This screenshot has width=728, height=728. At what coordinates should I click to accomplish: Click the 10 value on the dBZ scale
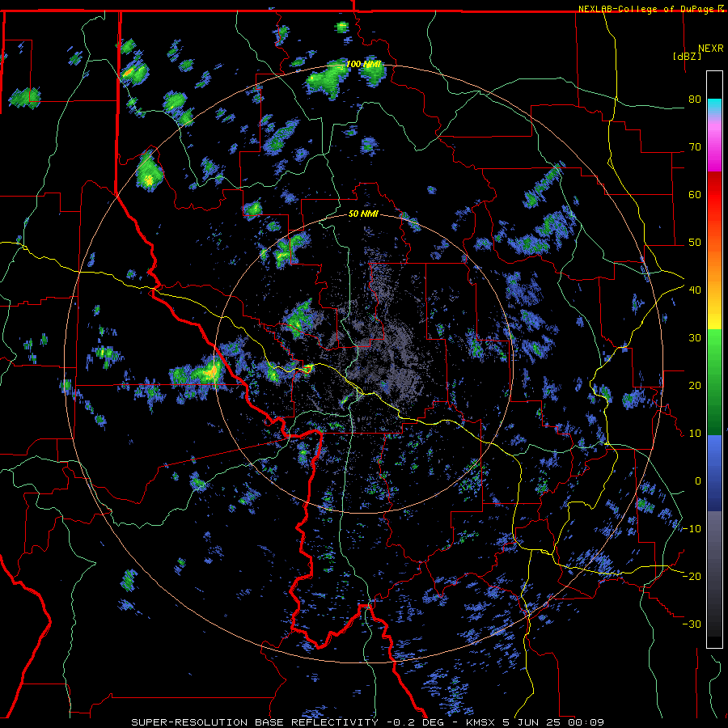(x=695, y=434)
